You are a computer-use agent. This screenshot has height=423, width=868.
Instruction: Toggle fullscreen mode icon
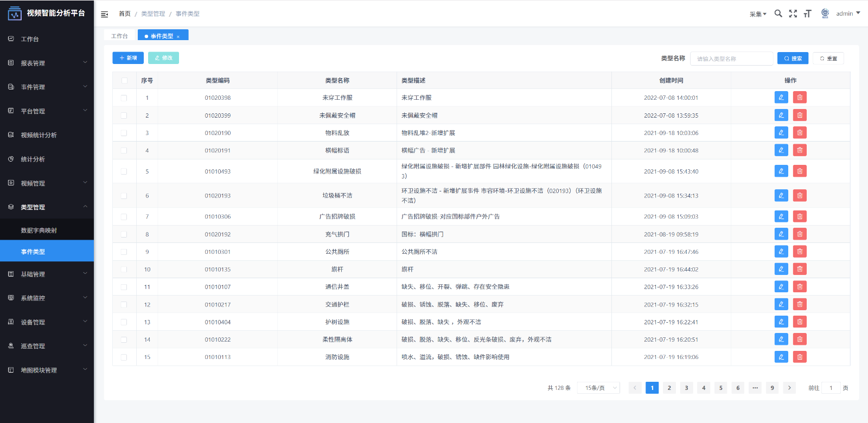coord(793,14)
